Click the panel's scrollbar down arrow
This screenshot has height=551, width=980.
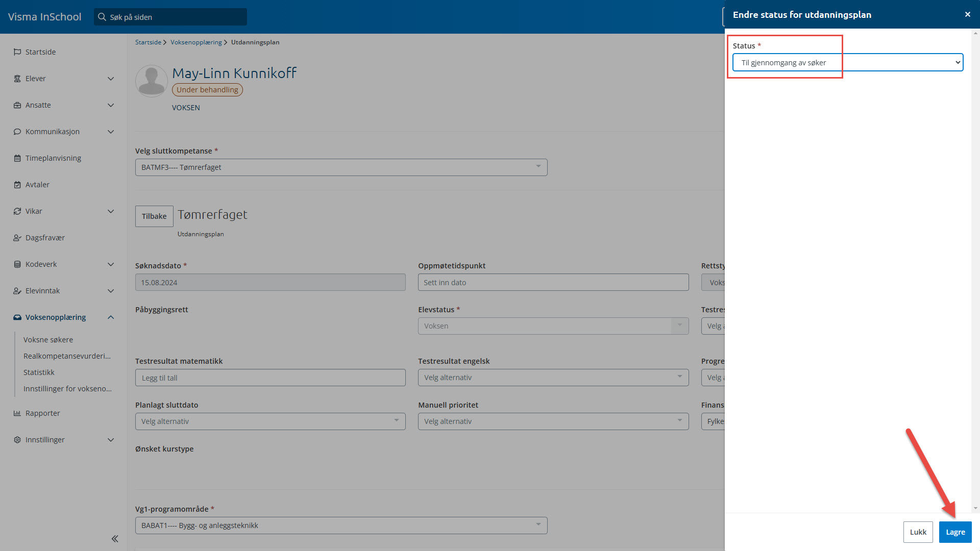tap(975, 508)
